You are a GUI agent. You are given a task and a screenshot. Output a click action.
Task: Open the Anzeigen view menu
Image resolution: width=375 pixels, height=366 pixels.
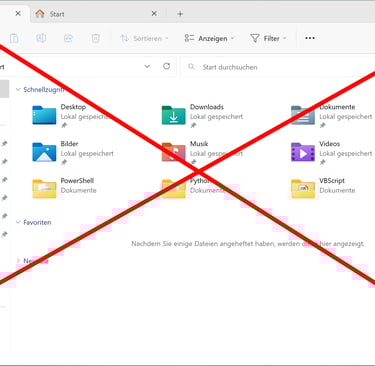click(209, 38)
